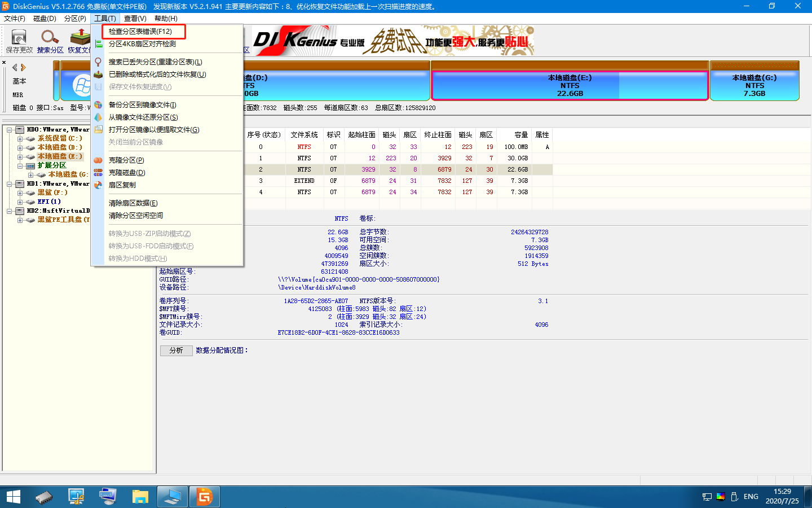Click the 文件系统 column header
Viewport: 812px width, 508px height.
pos(304,135)
